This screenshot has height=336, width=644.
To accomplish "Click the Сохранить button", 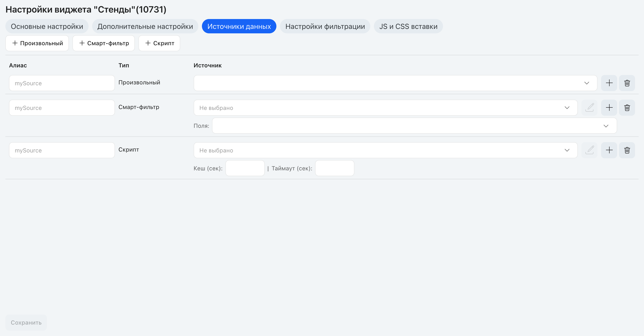I will click(x=26, y=323).
